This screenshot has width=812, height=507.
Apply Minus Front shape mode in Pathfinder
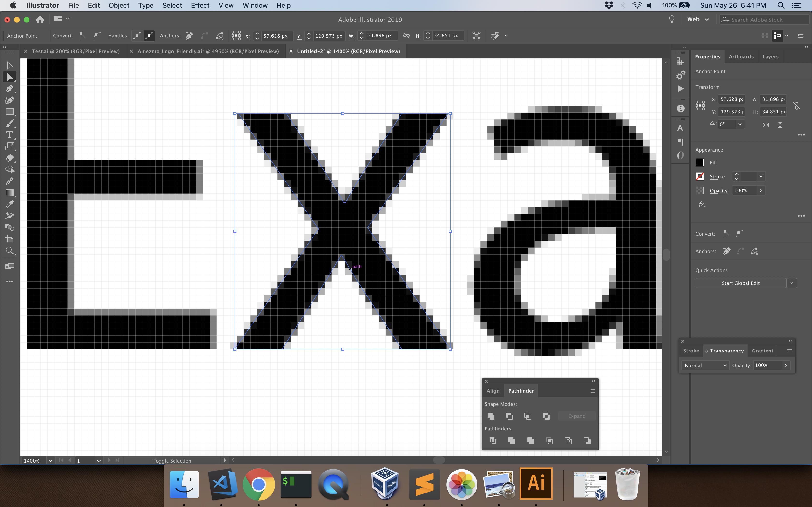[x=509, y=416]
